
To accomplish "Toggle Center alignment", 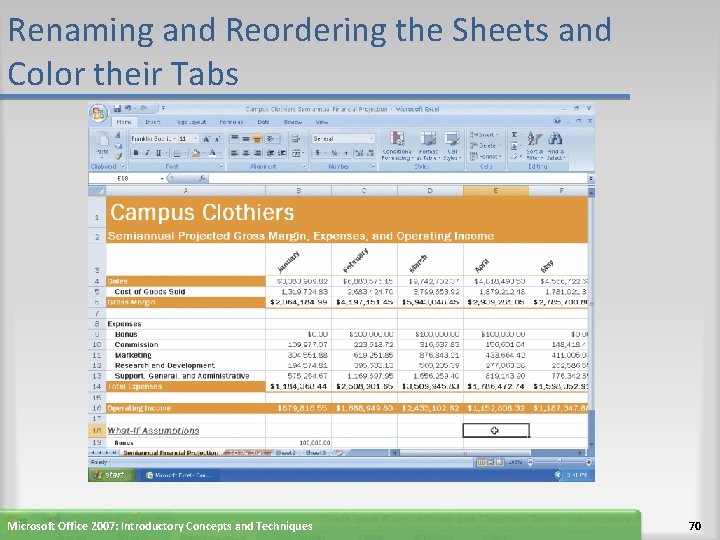I will (246, 153).
